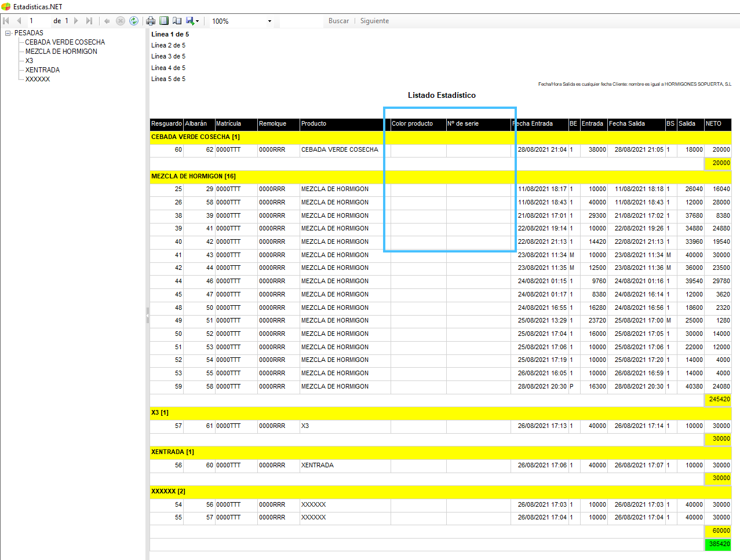Click the Entrada value 14420
The image size is (740, 560).
click(x=597, y=242)
